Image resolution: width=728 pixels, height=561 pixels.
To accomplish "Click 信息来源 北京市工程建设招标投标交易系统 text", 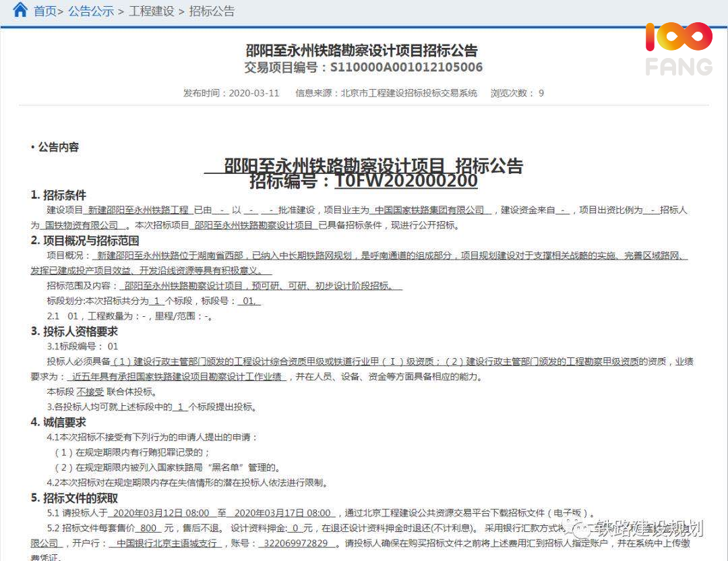I will [386, 93].
